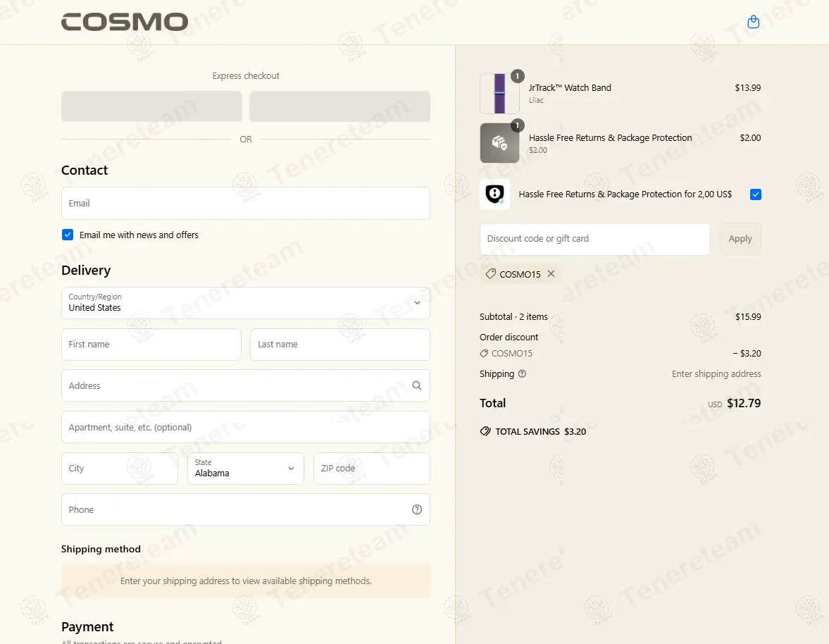Click the JrTrack Watch Band thumbnail
The width and height of the screenshot is (829, 644).
click(499, 94)
